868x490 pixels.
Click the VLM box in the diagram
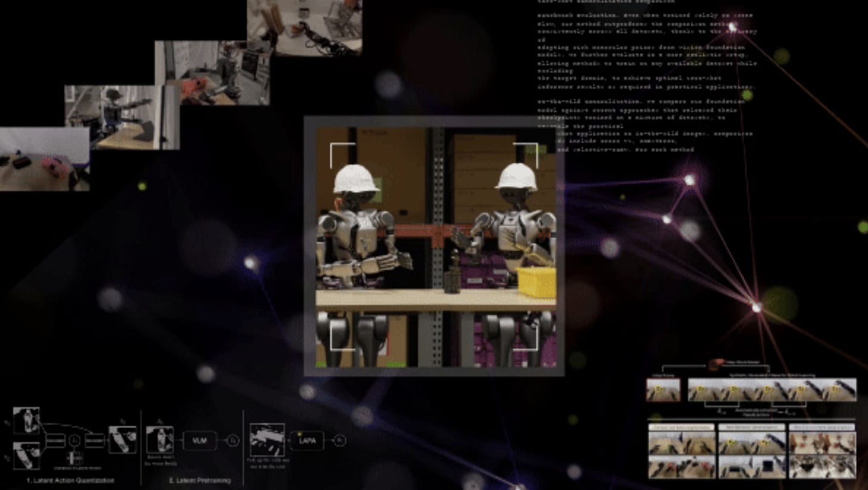[x=199, y=441]
